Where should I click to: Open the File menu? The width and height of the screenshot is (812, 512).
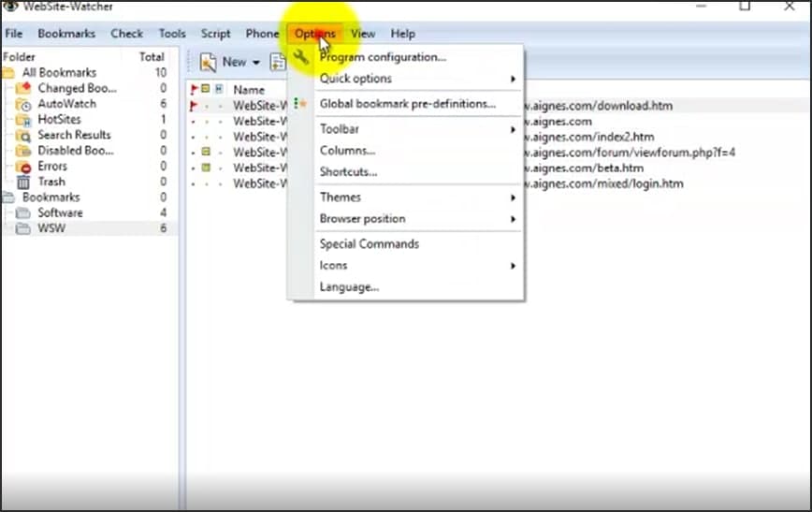click(13, 34)
